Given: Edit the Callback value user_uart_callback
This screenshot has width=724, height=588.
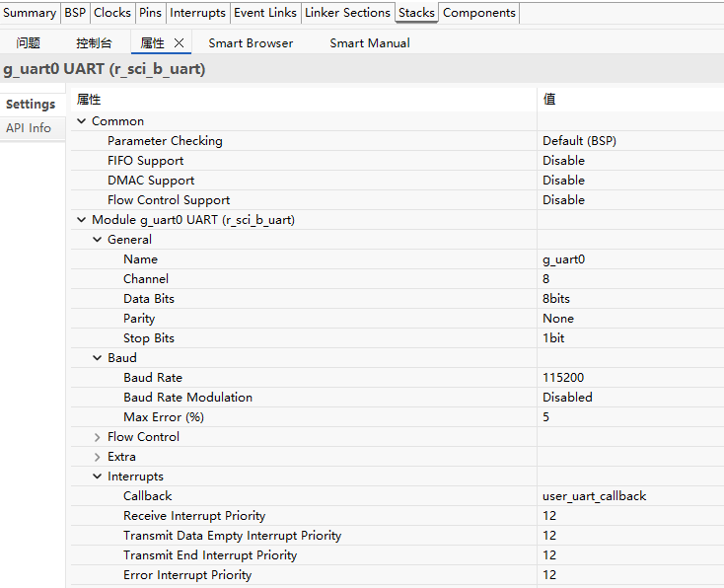Looking at the screenshot, I should pos(594,496).
